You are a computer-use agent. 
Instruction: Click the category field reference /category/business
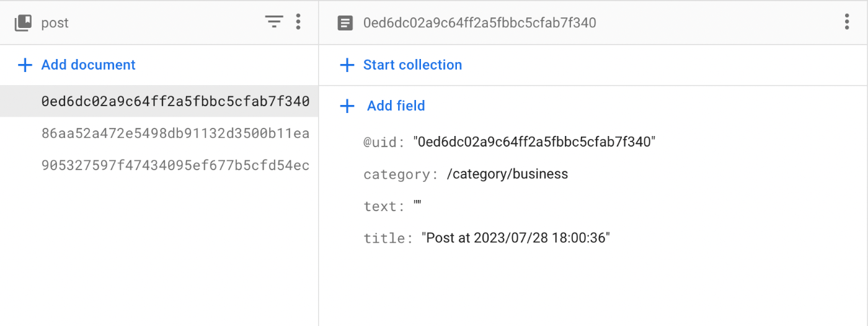click(x=507, y=174)
